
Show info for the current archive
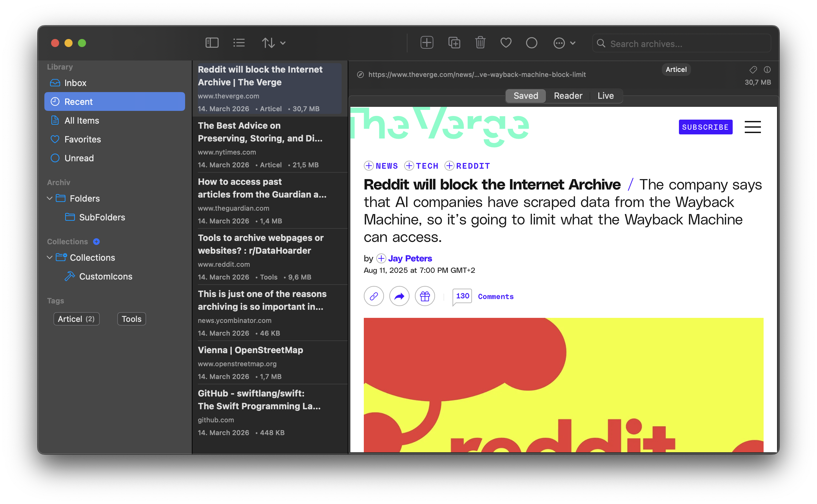767,70
